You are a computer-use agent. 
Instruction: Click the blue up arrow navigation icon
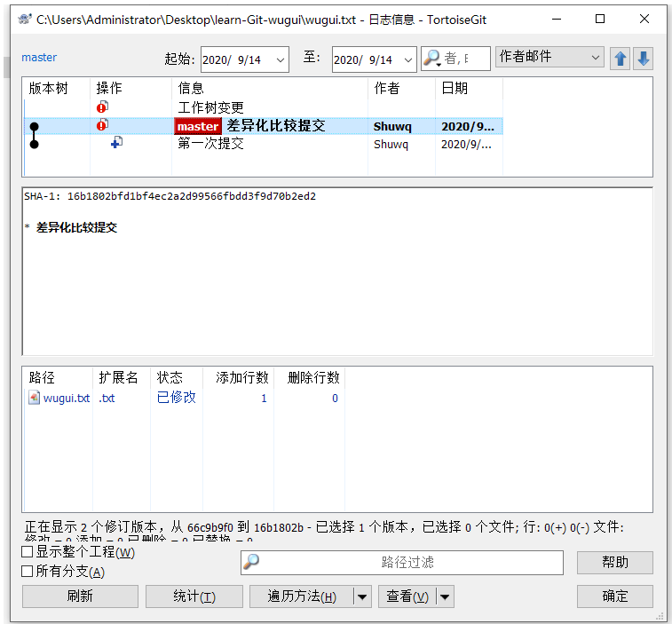click(620, 59)
